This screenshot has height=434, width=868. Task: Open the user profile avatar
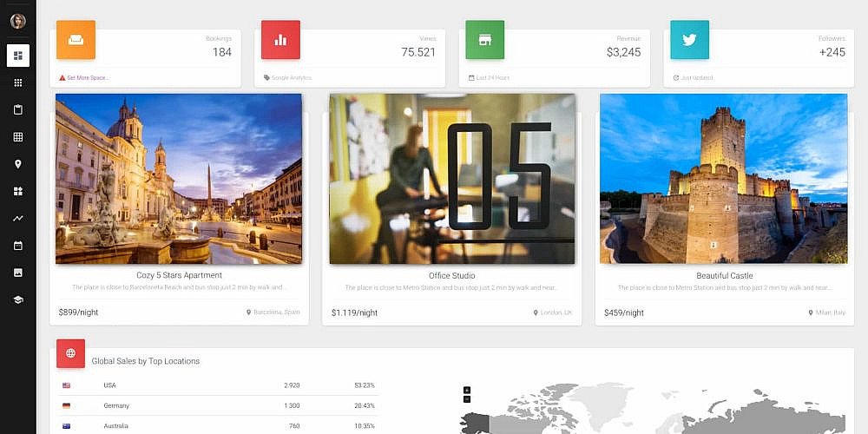tap(17, 21)
